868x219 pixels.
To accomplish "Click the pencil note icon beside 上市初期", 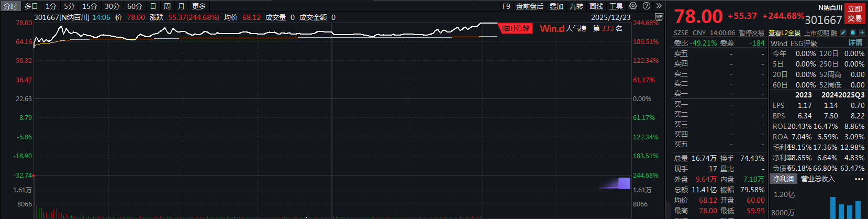I will tap(843, 32).
